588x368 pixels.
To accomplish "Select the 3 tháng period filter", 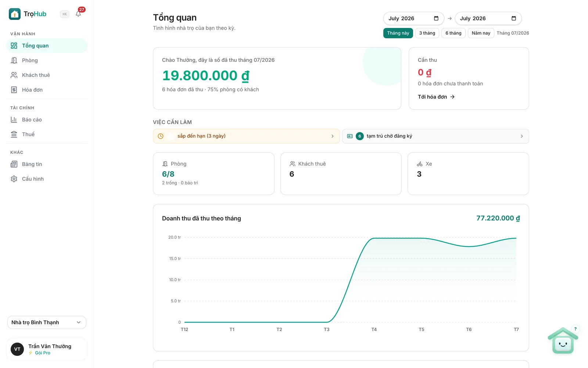I will 427,33.
